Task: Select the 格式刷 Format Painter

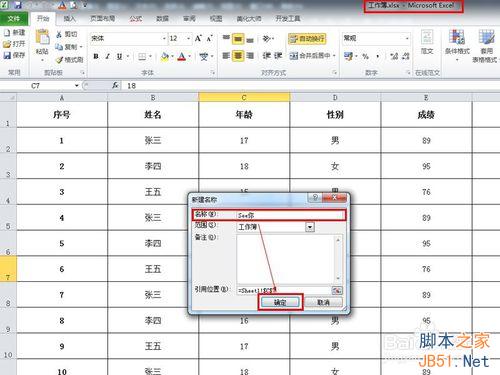Action: [69, 60]
